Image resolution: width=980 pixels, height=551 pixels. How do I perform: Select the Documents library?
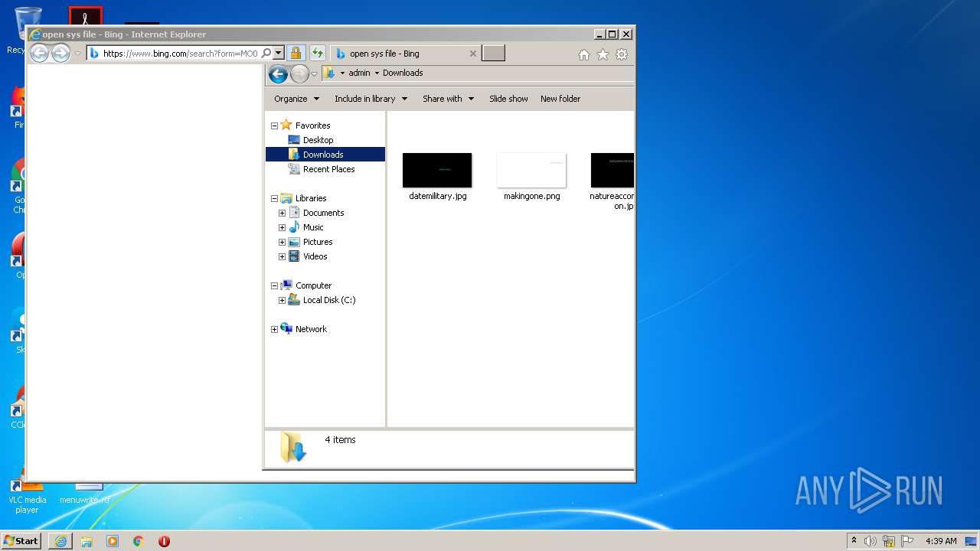point(323,213)
